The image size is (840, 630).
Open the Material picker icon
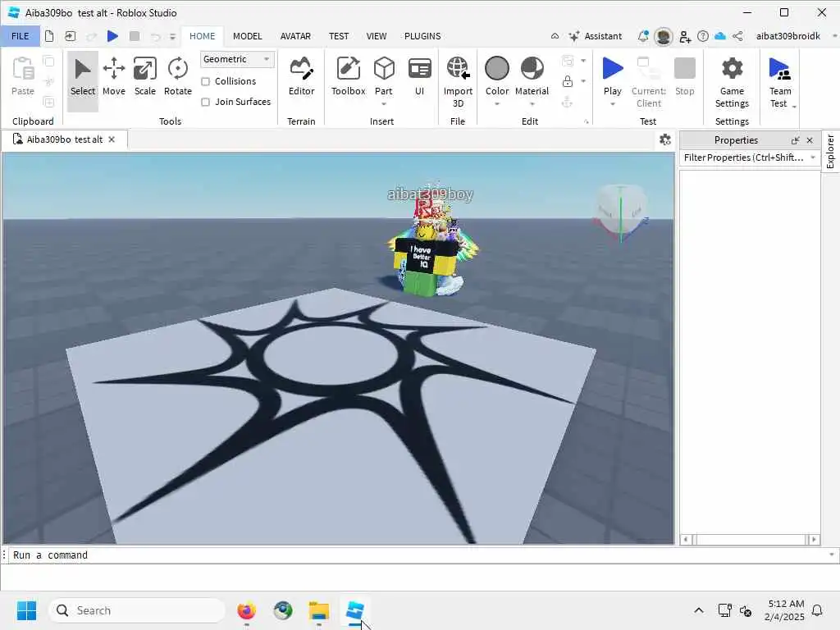coord(532,69)
